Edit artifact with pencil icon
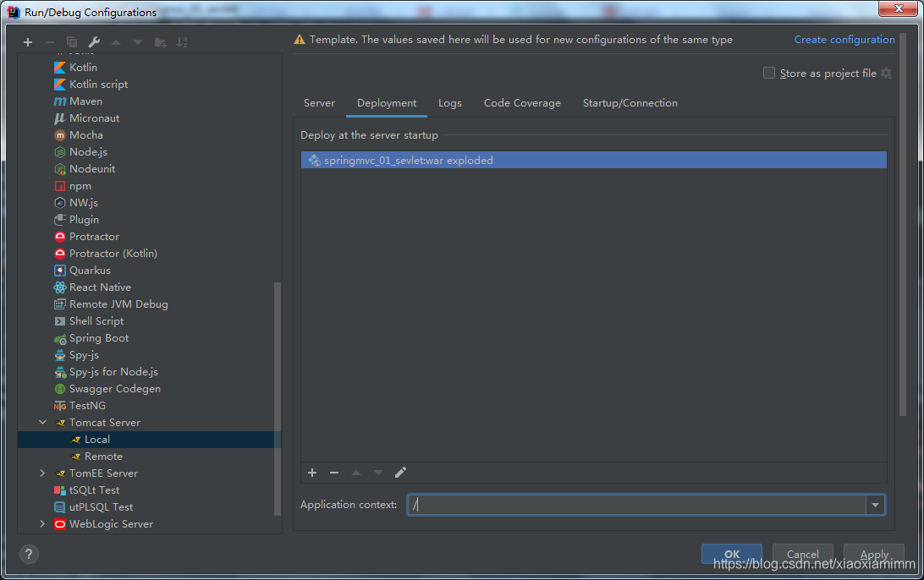Screen dimensions: 924x580 pos(401,473)
